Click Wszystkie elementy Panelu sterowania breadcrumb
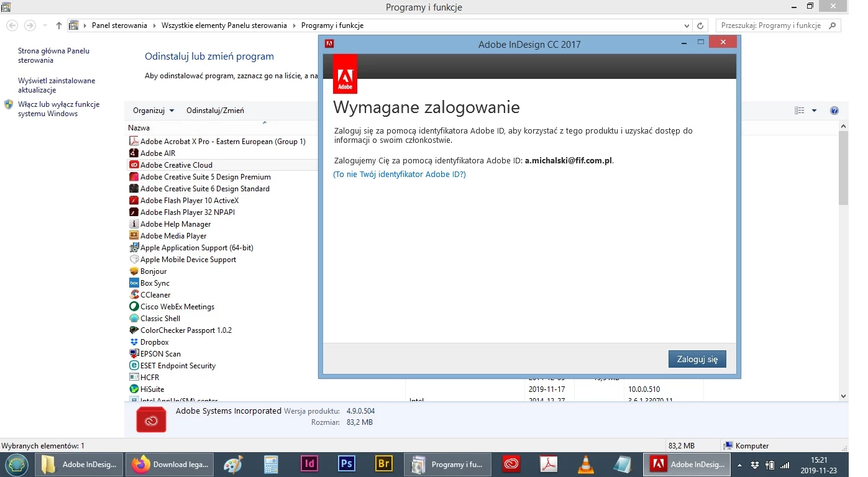The width and height of the screenshot is (868, 477). [224, 25]
